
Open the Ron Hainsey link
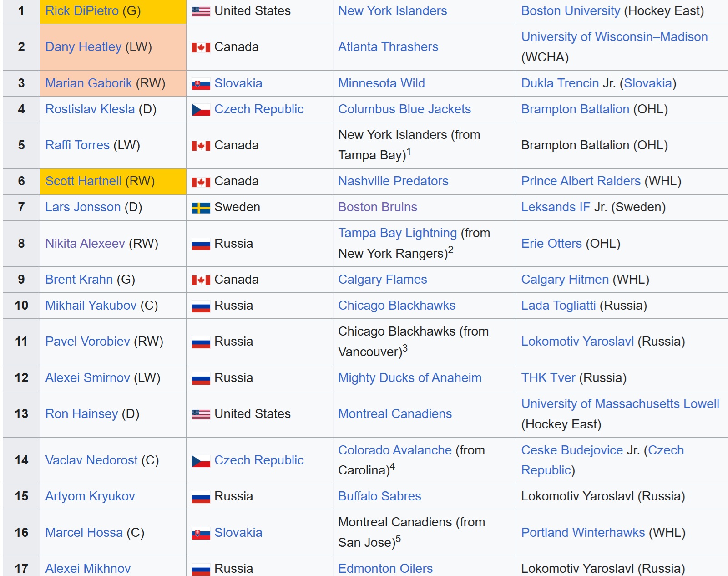81,414
